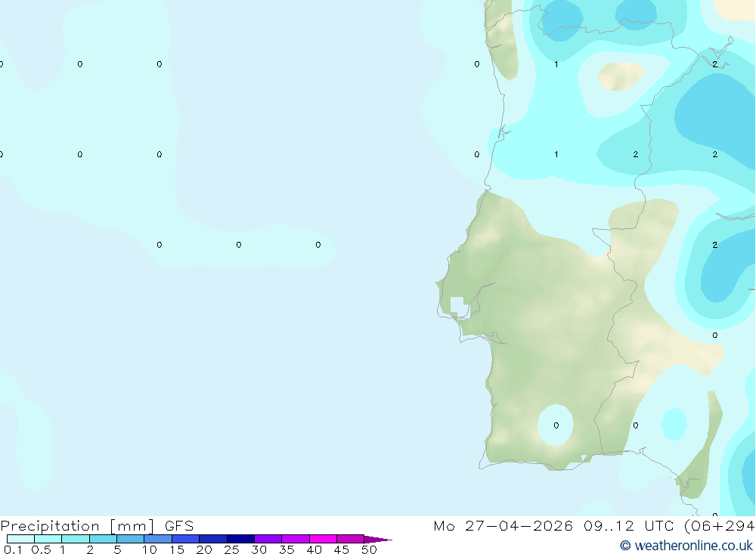This screenshot has height=554, width=756.
Task: Click legend label "45"
Action: click(x=342, y=549)
